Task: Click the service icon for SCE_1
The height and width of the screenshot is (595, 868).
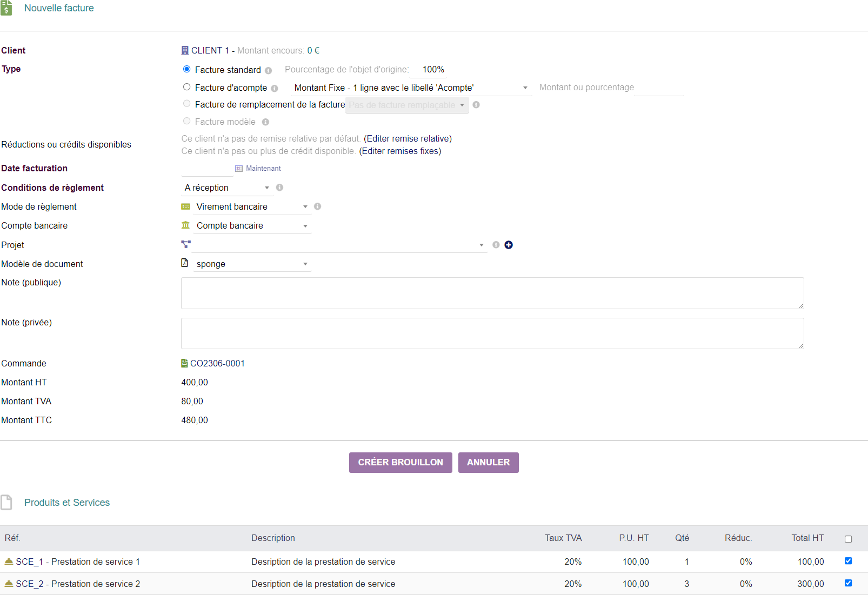Action: coord(9,561)
